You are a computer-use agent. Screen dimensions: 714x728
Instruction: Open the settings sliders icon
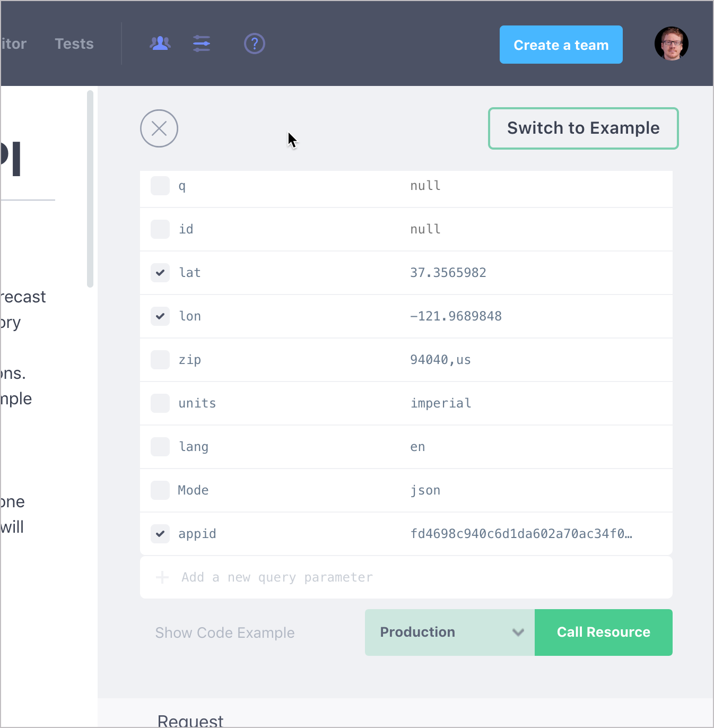[x=202, y=44]
